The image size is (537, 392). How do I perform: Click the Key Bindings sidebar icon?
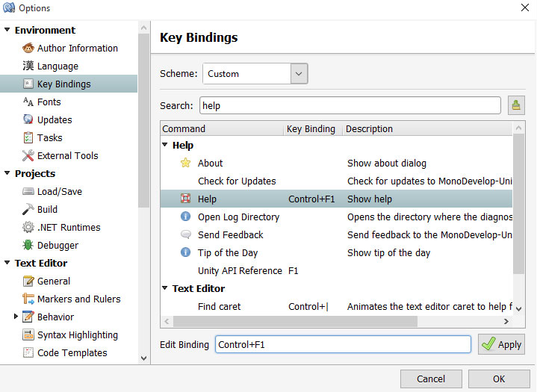[28, 84]
